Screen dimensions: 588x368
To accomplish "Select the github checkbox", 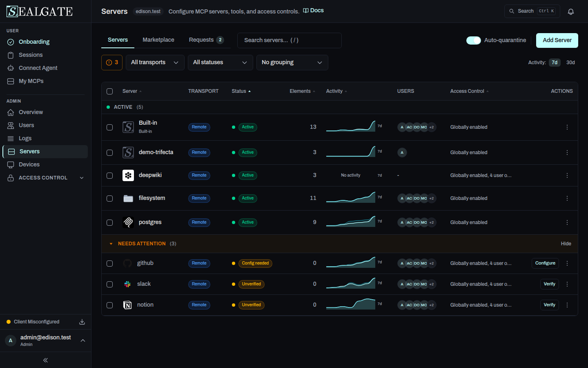I will point(110,263).
